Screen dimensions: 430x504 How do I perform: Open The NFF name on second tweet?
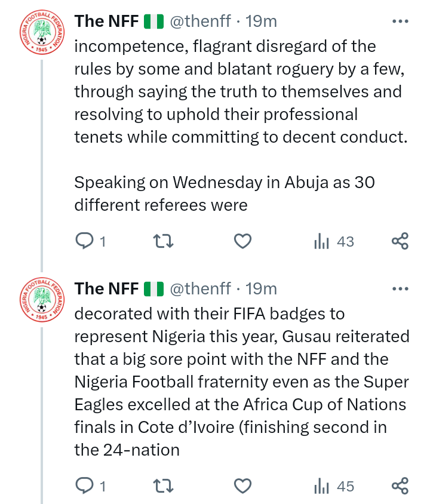(106, 289)
